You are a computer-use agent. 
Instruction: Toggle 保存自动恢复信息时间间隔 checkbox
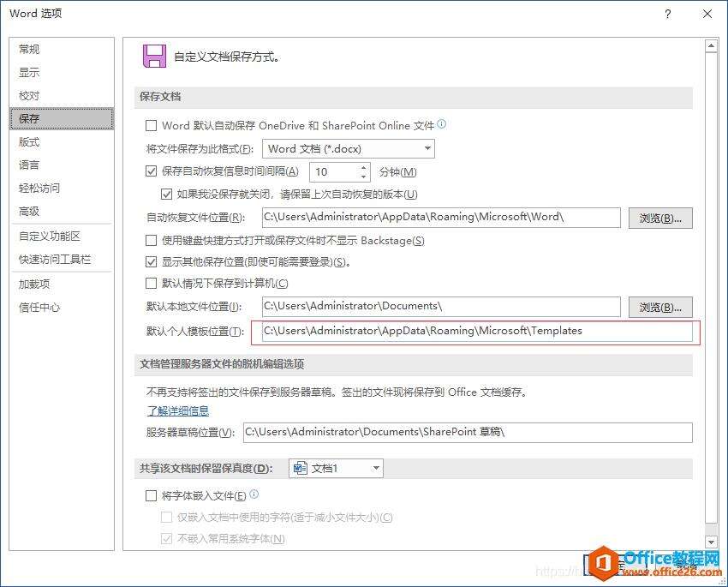151,171
